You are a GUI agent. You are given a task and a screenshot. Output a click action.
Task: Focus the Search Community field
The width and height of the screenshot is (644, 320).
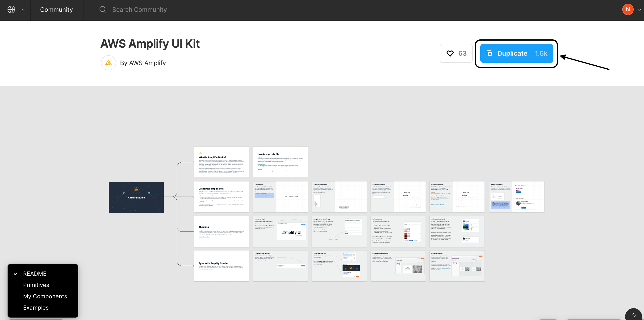pyautogui.click(x=139, y=9)
